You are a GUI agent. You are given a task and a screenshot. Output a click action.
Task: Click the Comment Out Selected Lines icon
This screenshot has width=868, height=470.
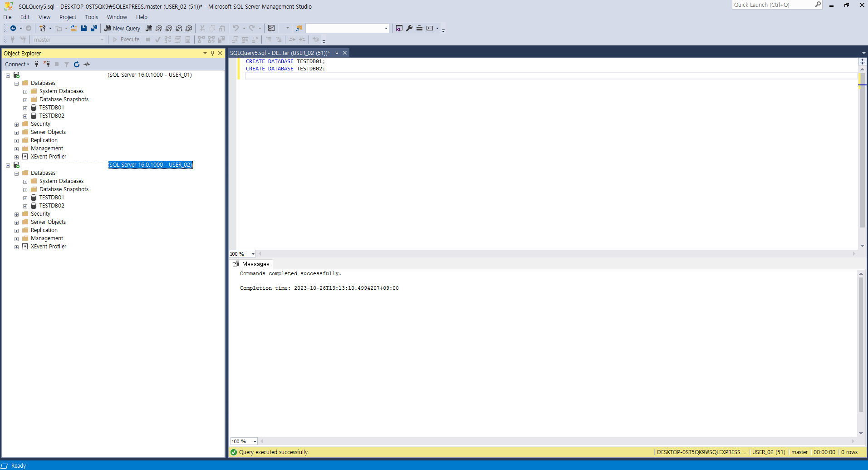pyautogui.click(x=269, y=40)
